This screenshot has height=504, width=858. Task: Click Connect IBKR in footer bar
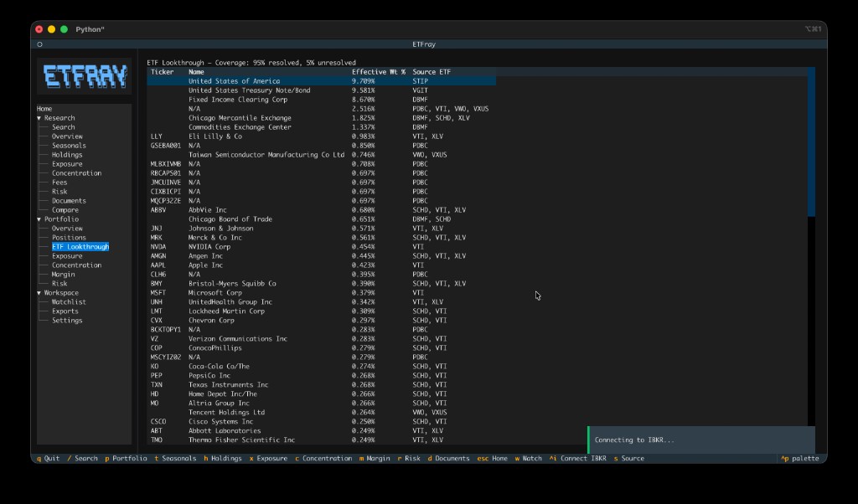[578, 458]
